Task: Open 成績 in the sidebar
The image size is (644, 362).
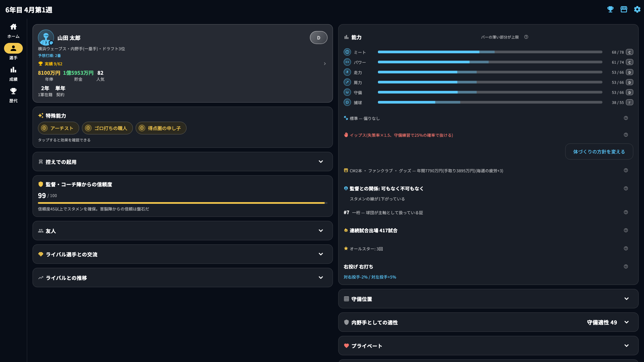Action: click(13, 74)
